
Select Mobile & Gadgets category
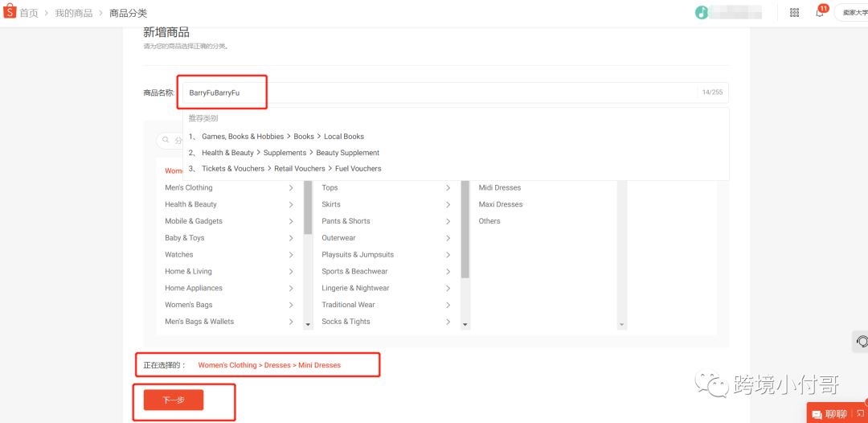tap(194, 221)
